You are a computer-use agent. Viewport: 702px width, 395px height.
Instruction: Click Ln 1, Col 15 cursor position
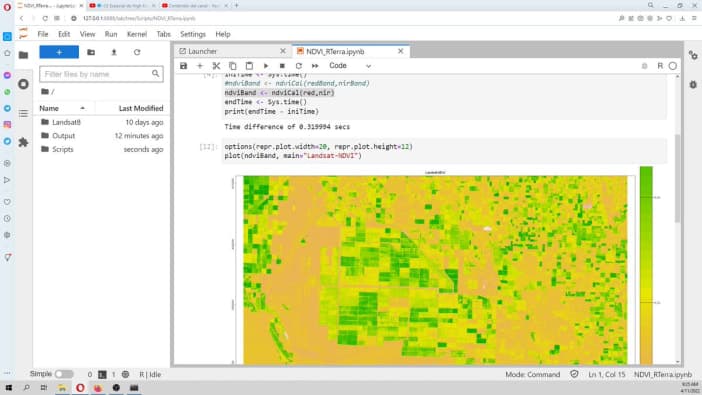click(606, 374)
